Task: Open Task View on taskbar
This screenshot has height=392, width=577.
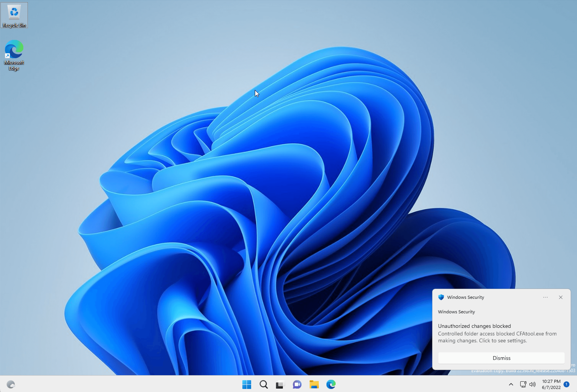Action: (x=280, y=384)
